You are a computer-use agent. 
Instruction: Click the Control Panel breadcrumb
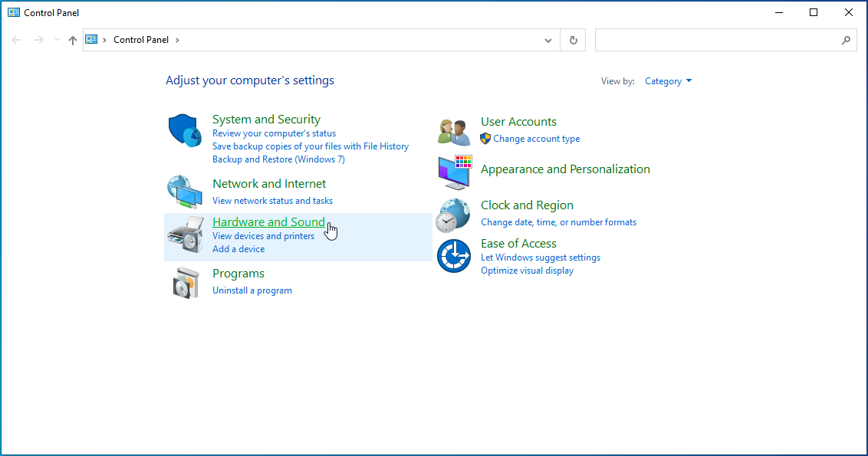[141, 40]
